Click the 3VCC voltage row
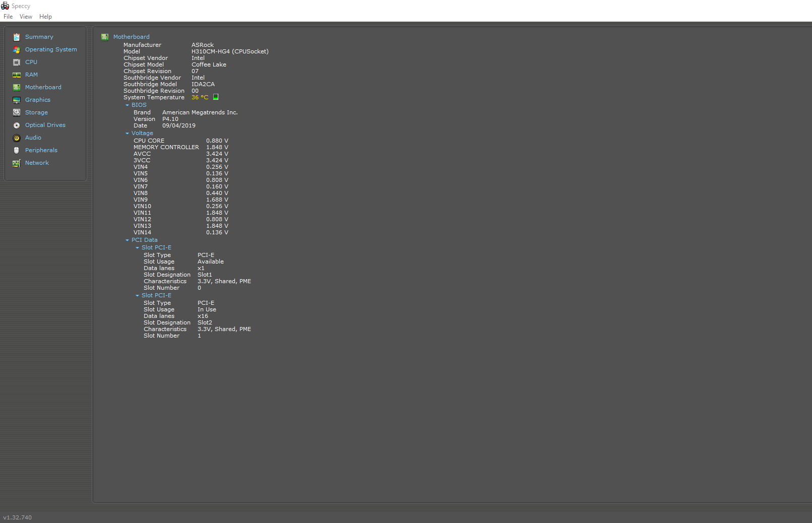 181,160
